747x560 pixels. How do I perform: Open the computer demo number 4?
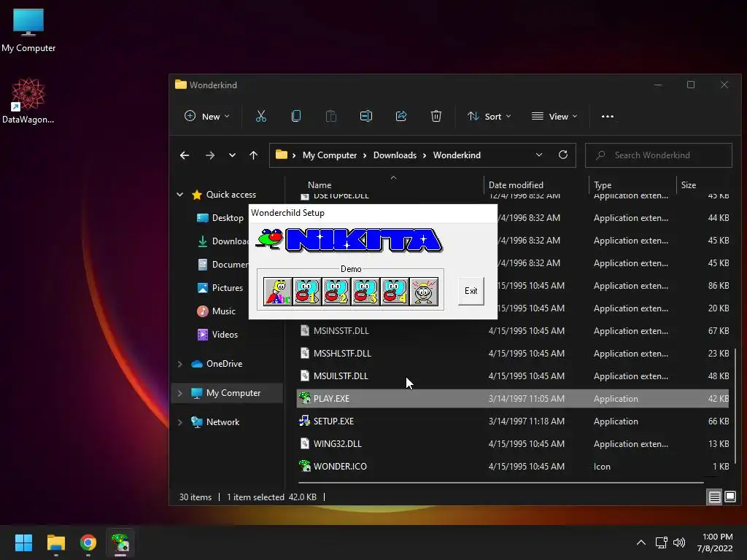395,292
